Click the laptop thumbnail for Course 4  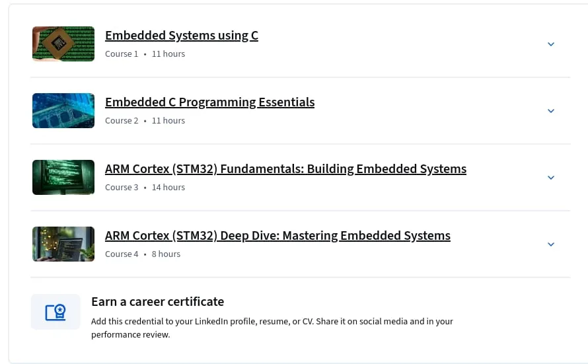[63, 244]
